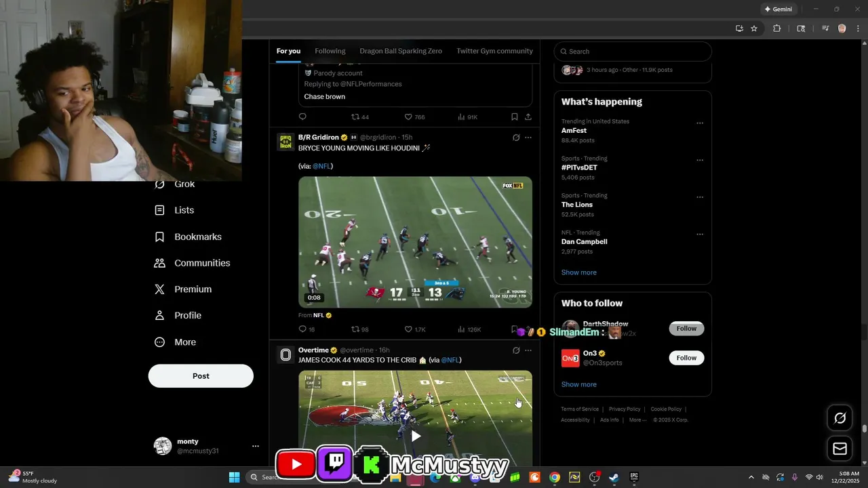Open more options for AmFest trend
The height and width of the screenshot is (488, 868).
pos(700,123)
